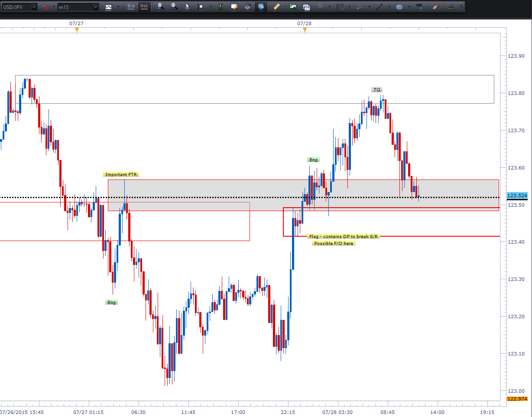Click the 'Important FTR' chart label
This screenshot has height=417, width=532.
pyautogui.click(x=121, y=175)
